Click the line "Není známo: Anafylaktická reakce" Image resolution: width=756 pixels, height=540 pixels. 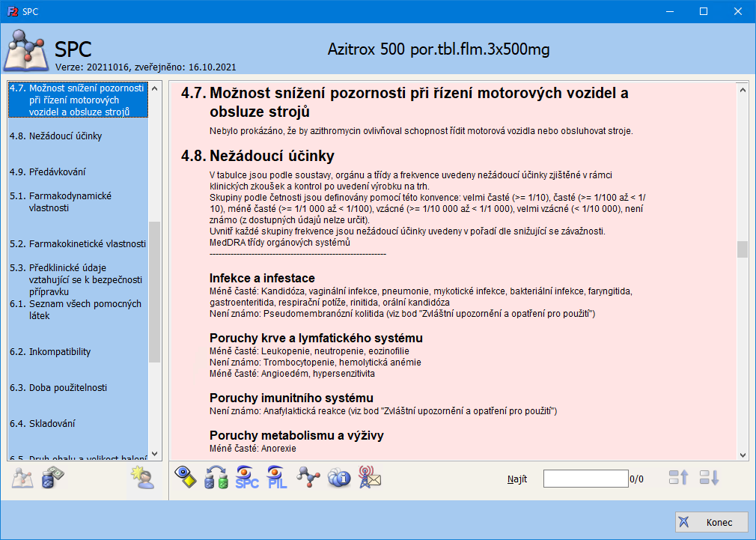pyautogui.click(x=383, y=411)
